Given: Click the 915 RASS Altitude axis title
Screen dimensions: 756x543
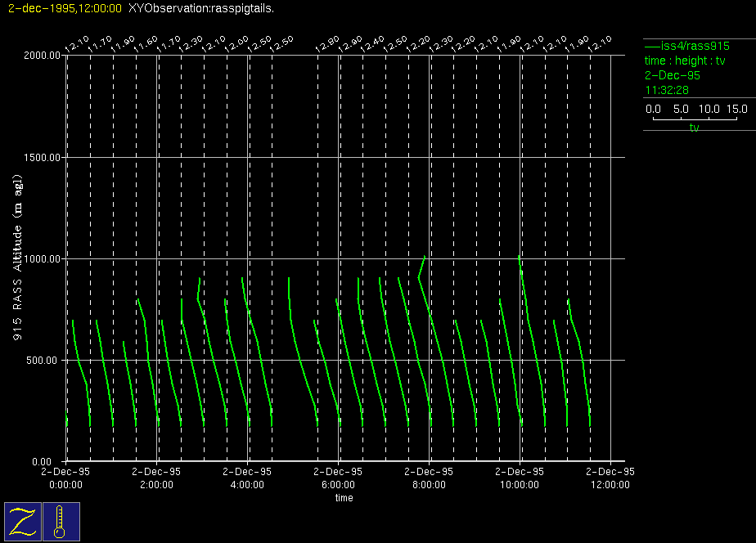Looking at the screenshot, I should (16, 258).
